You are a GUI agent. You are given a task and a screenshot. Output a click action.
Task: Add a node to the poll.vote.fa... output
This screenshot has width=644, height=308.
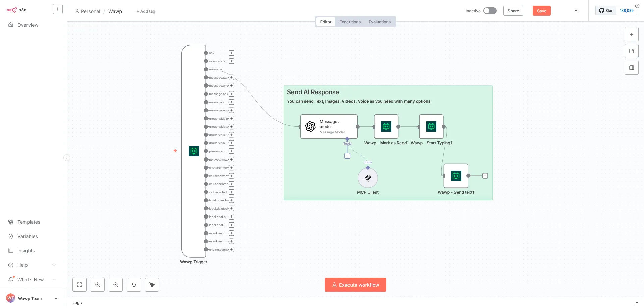[231, 159]
